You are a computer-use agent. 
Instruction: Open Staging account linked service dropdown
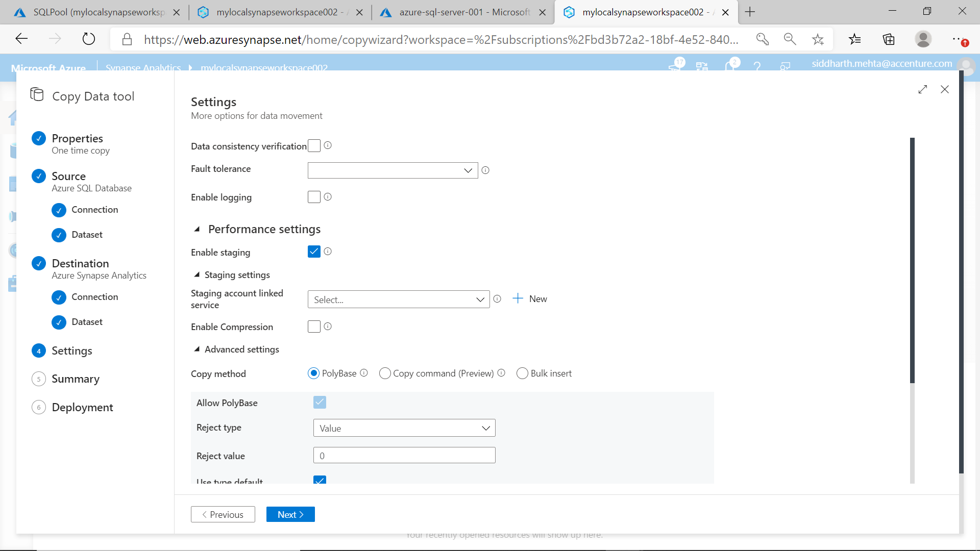click(x=398, y=299)
